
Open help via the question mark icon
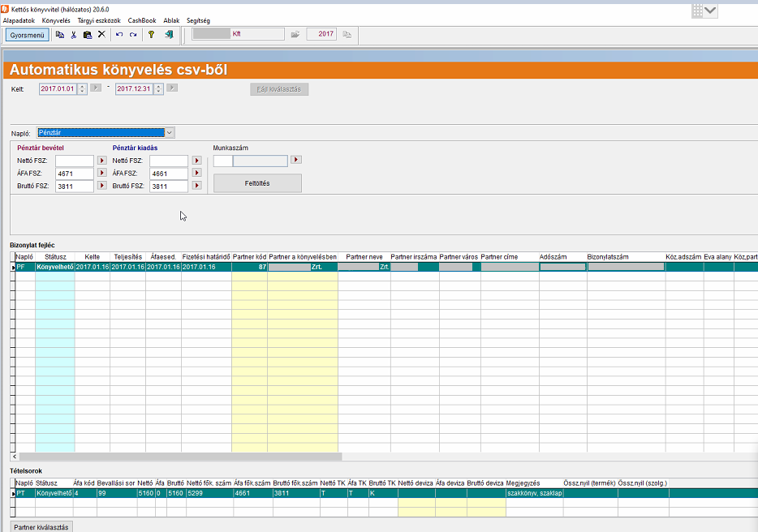pyautogui.click(x=151, y=35)
